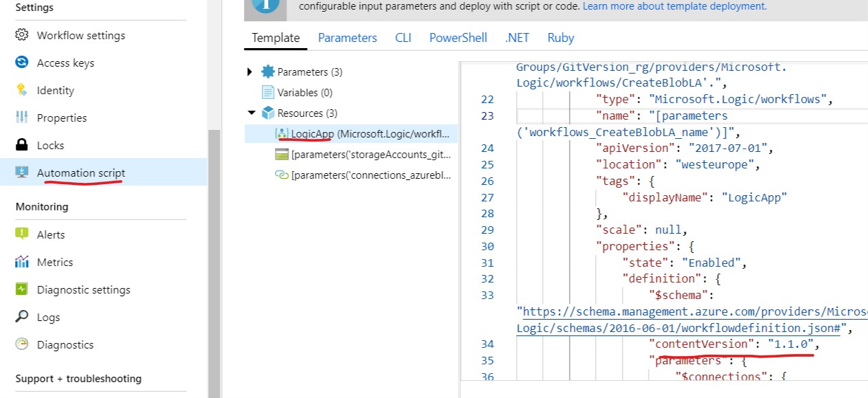This screenshot has width=868, height=398.
Task: Switch to the Parameters tab
Action: click(x=347, y=38)
